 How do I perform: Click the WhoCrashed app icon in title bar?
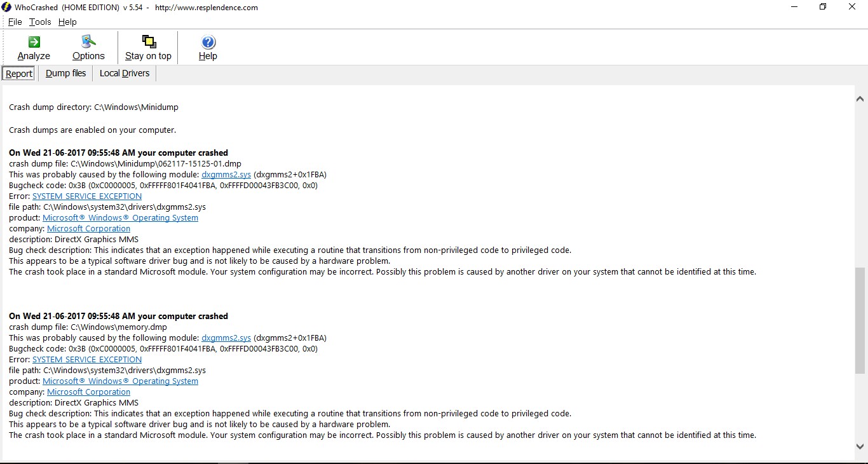[6, 7]
